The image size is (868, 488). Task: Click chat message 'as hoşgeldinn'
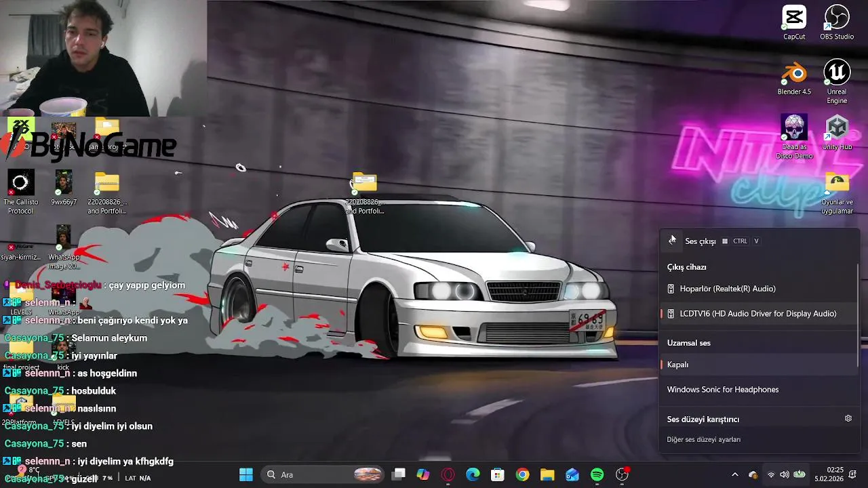(107, 373)
